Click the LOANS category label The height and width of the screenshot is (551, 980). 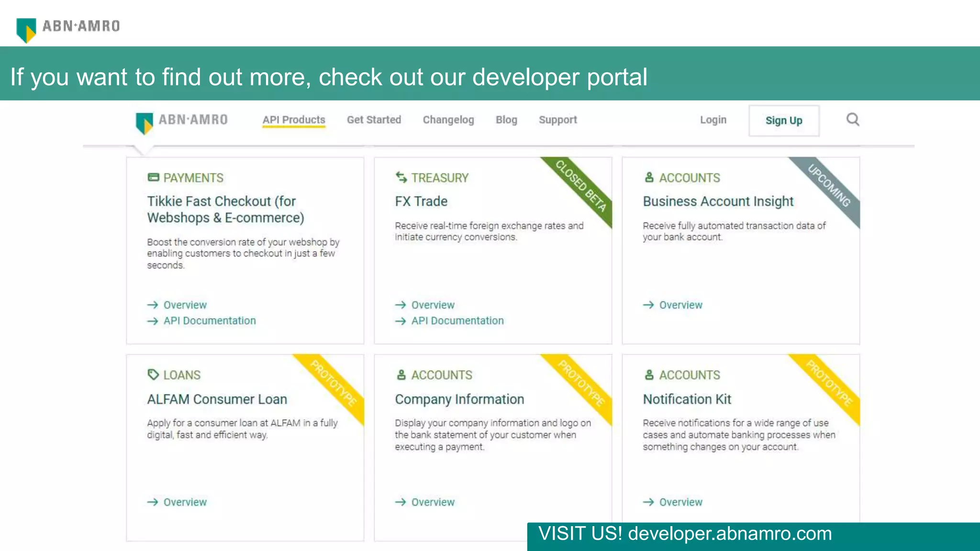(x=182, y=375)
